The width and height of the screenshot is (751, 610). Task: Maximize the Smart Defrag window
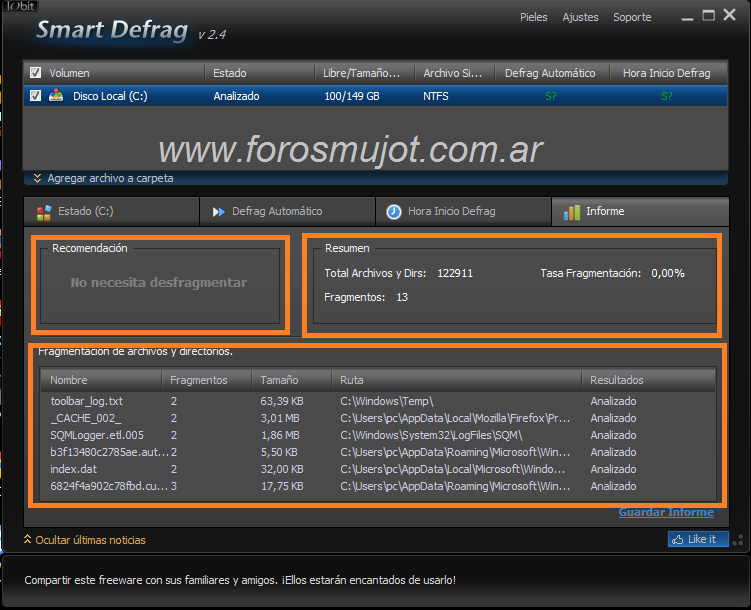(708, 16)
